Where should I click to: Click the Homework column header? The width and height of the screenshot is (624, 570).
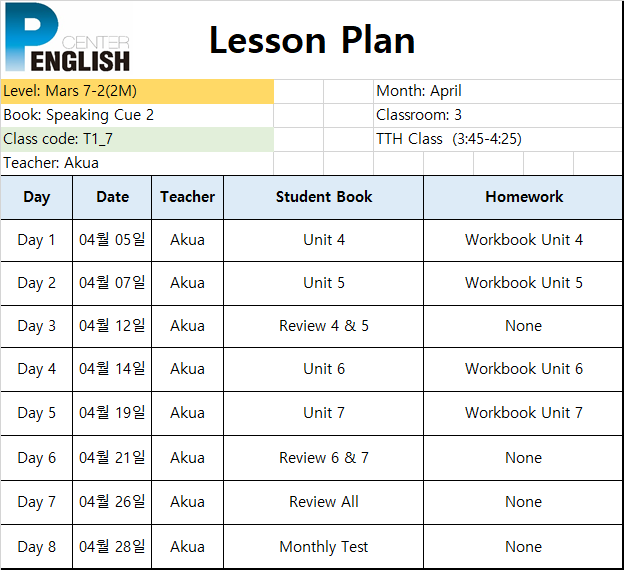click(523, 197)
